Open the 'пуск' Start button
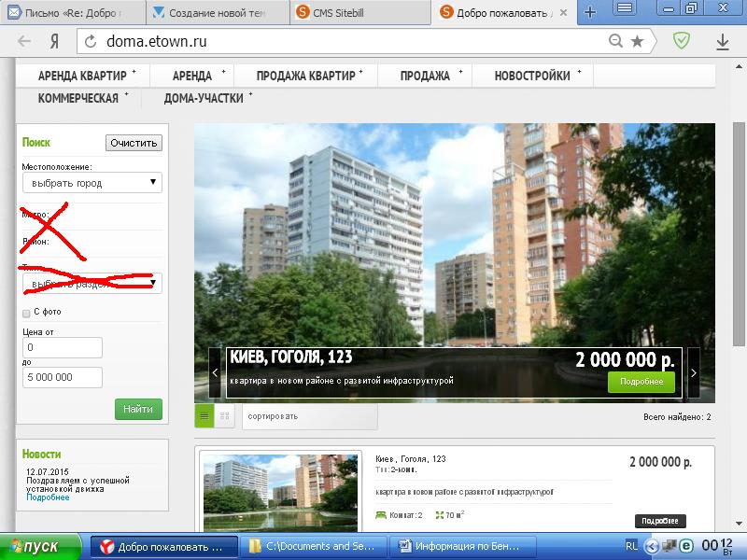 (x=40, y=547)
